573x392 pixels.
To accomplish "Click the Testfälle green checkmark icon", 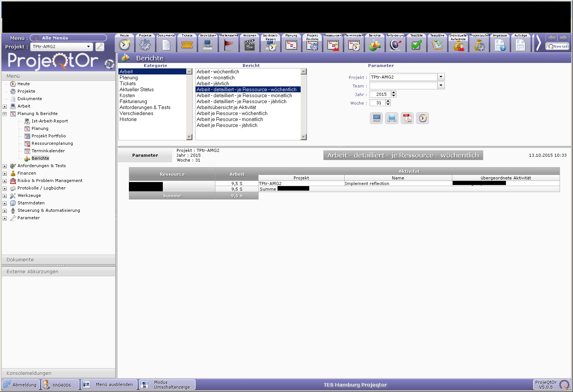I will click(416, 45).
